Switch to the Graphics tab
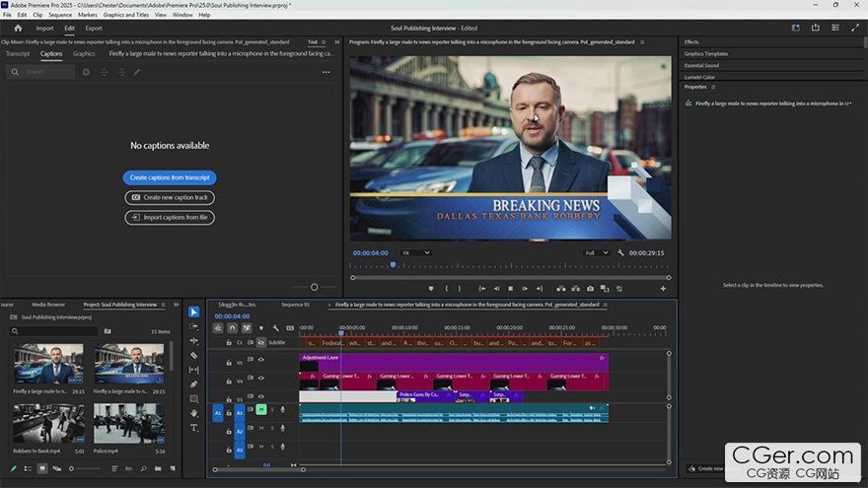The height and width of the screenshot is (488, 868). point(84,53)
